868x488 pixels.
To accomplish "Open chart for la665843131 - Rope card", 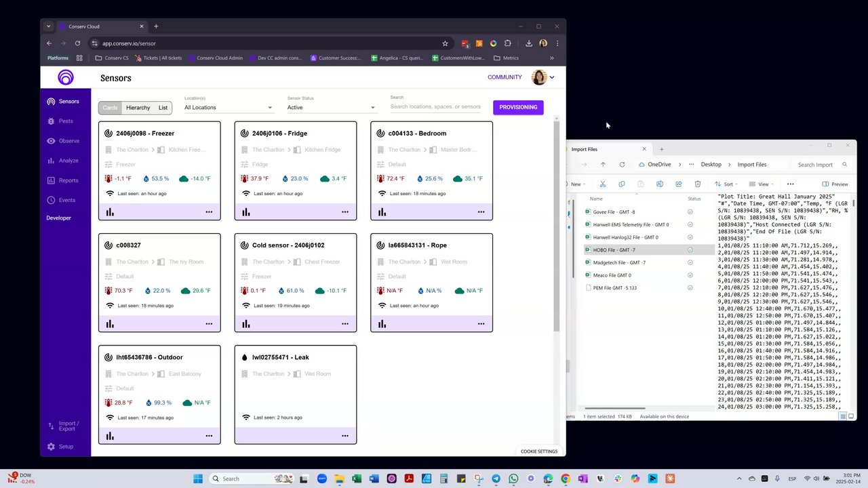I will [x=382, y=324].
